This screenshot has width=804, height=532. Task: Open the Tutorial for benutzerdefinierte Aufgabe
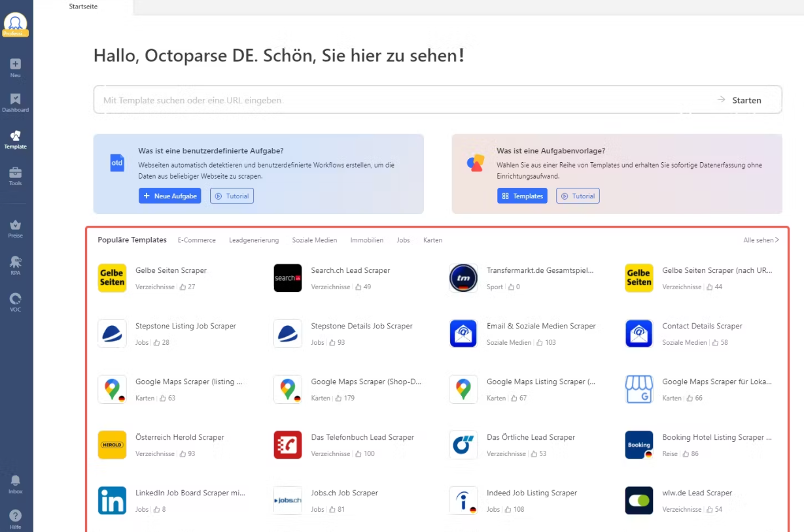[232, 196]
